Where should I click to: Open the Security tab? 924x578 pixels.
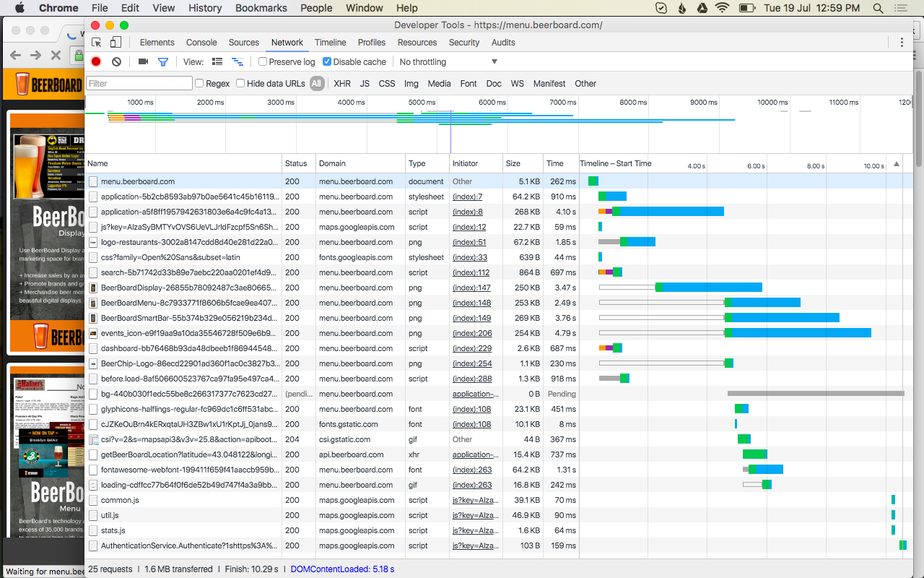[x=464, y=43]
